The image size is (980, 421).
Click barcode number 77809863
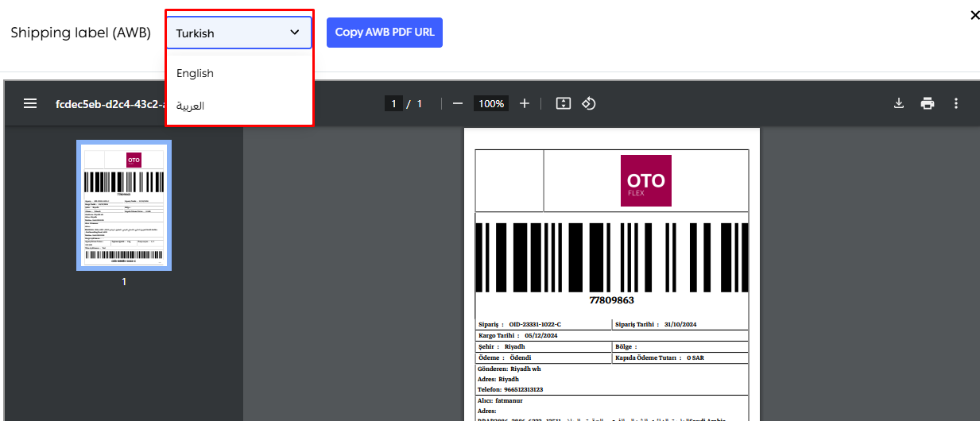tap(611, 300)
